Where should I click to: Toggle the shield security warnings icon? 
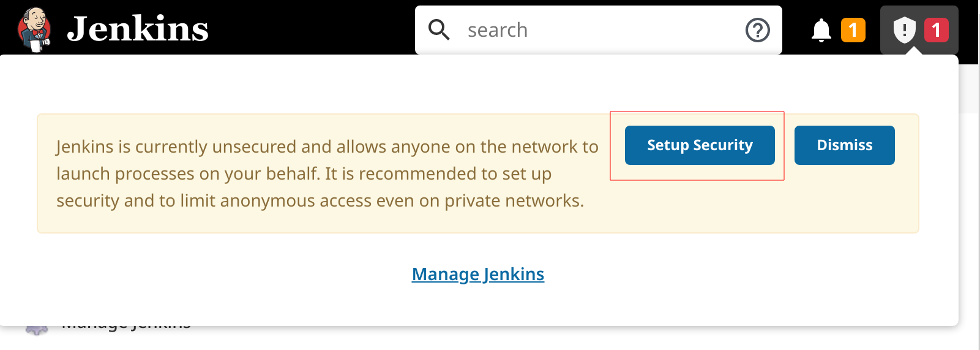coord(903,30)
